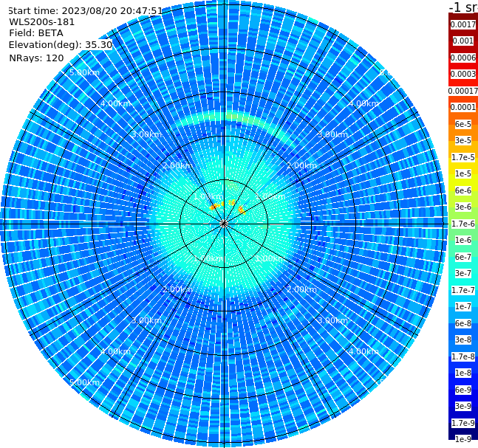
Task: Click the 6e-6 colorbar value
Action: [x=463, y=190]
